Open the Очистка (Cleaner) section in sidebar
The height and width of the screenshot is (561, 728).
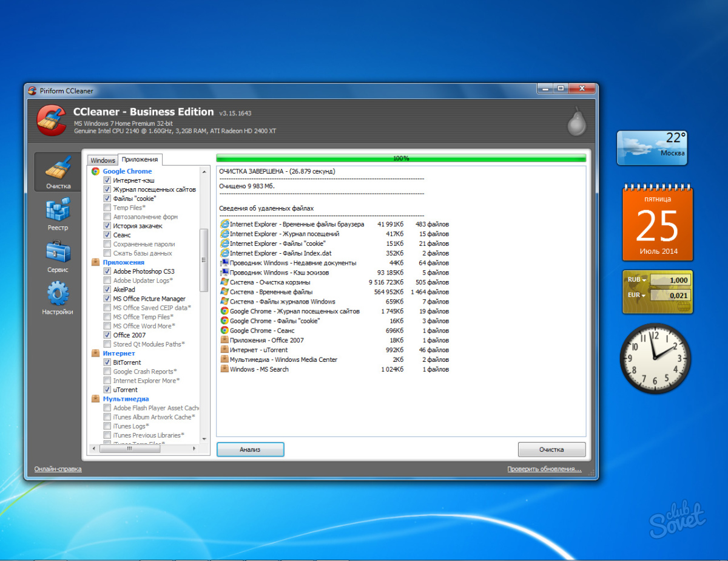(58, 172)
